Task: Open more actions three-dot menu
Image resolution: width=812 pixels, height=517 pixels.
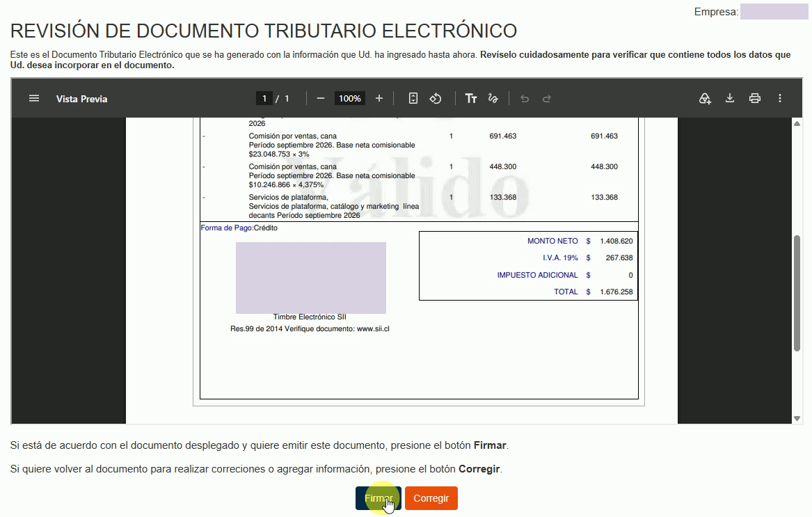Action: (x=780, y=98)
